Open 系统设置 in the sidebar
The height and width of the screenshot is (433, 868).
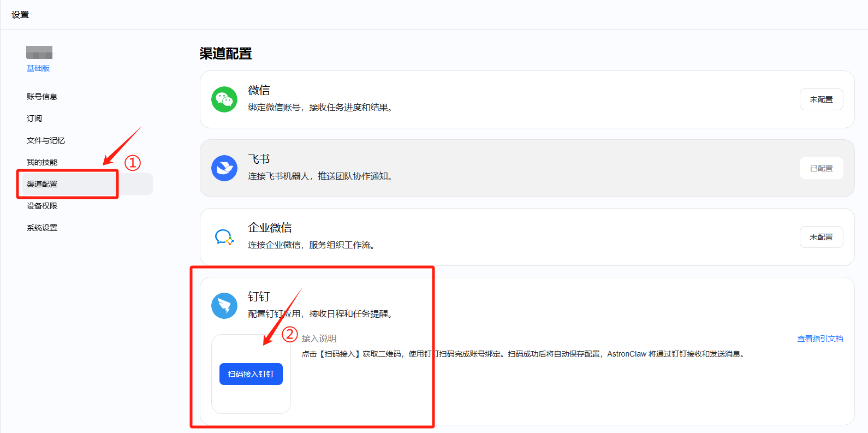pyautogui.click(x=42, y=228)
